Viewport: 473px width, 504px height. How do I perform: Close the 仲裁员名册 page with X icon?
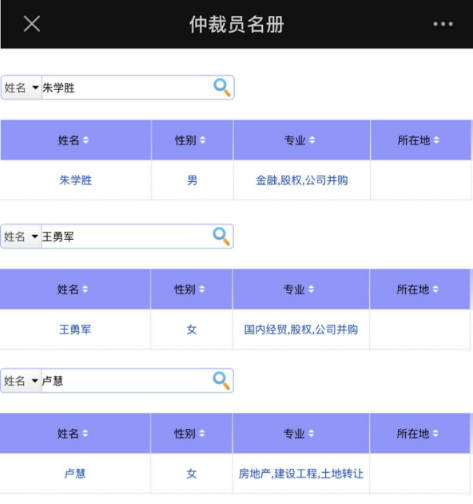pyautogui.click(x=32, y=24)
